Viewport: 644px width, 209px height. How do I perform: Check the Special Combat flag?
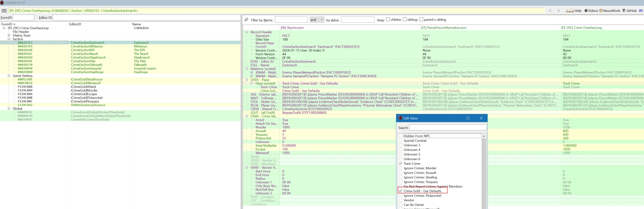401,141
